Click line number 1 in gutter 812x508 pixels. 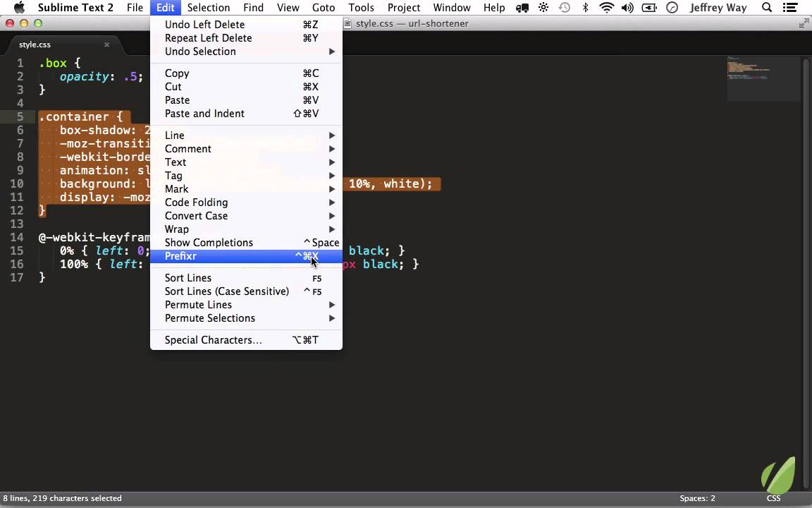pyautogui.click(x=20, y=64)
